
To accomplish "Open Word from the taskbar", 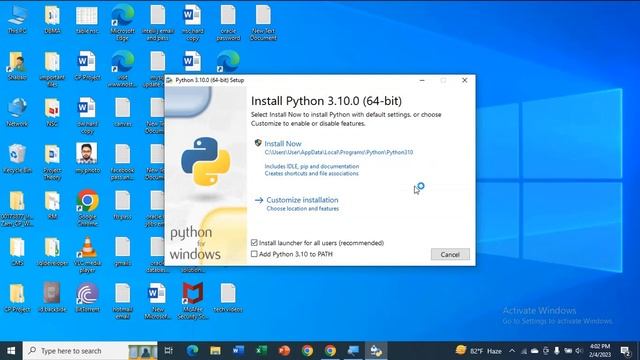I will coord(238,351).
